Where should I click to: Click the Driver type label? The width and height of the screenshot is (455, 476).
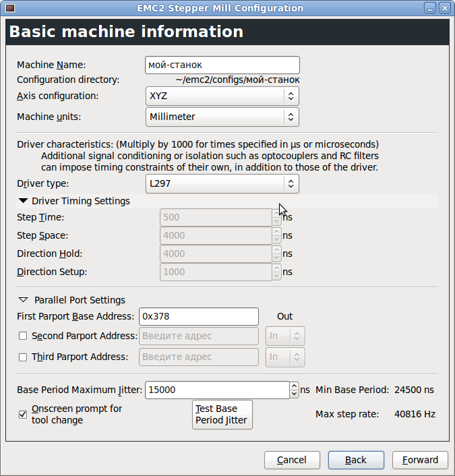tap(42, 183)
